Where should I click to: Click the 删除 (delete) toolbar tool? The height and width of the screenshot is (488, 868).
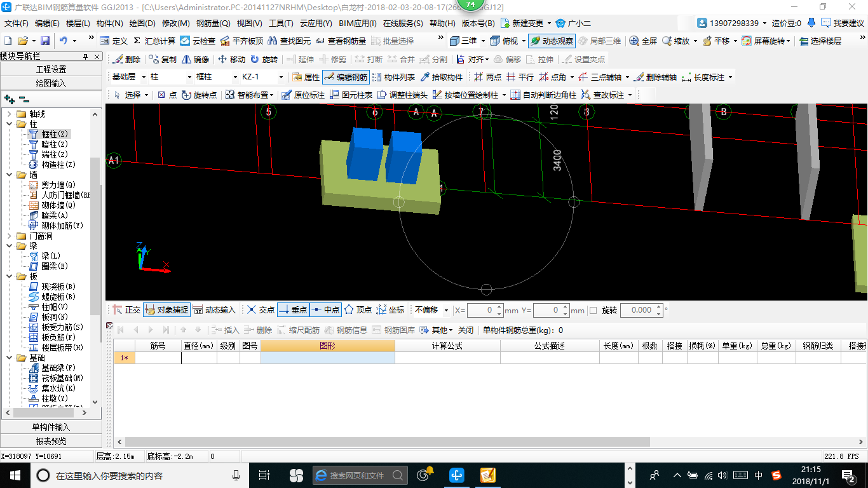127,59
